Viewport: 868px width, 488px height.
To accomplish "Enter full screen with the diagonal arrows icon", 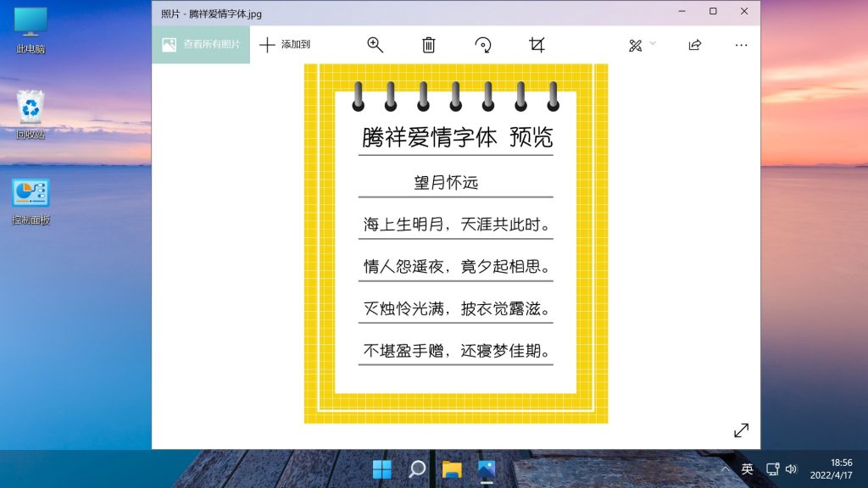I will 741,430.
